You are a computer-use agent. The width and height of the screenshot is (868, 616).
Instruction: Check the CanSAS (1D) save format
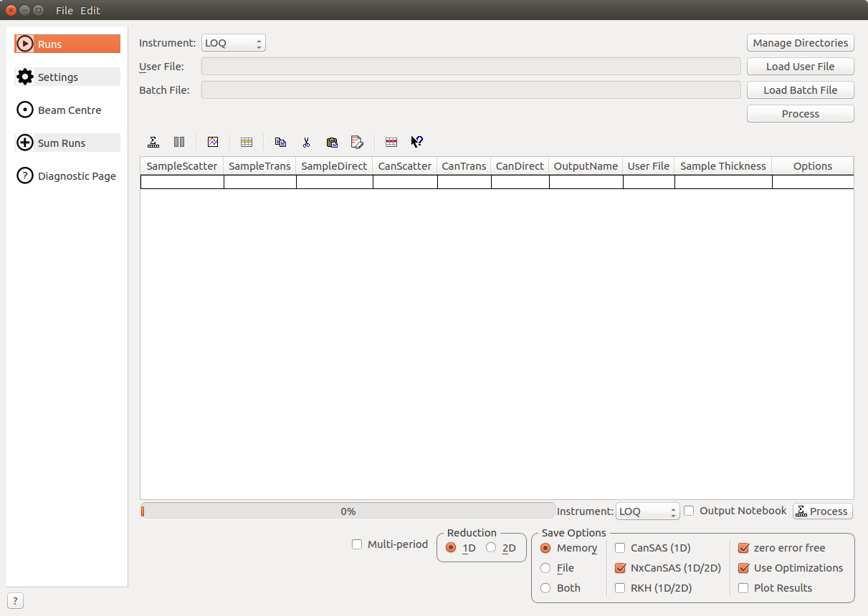(620, 548)
